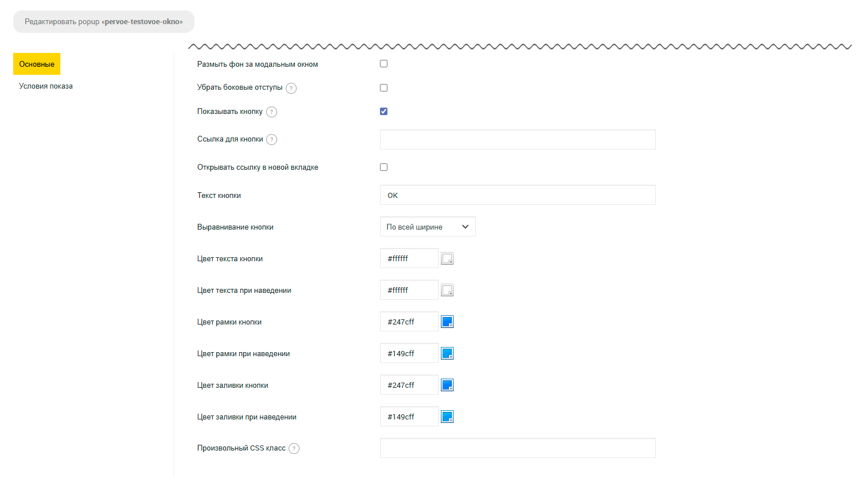Click help icon beside Произвольный CSS класс
Screen dimensions: 868x477
click(294, 449)
